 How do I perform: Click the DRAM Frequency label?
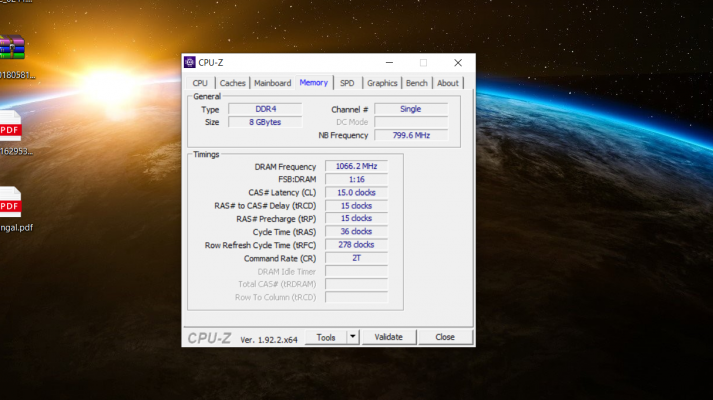[x=285, y=167]
